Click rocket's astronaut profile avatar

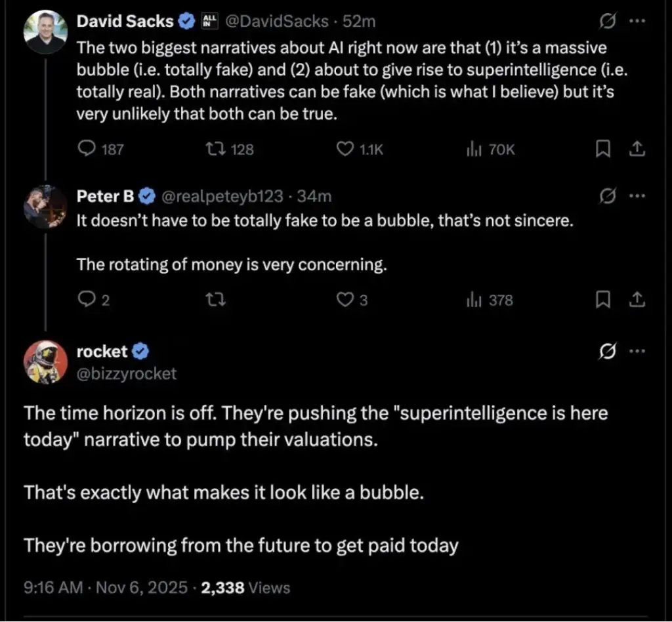click(x=45, y=362)
